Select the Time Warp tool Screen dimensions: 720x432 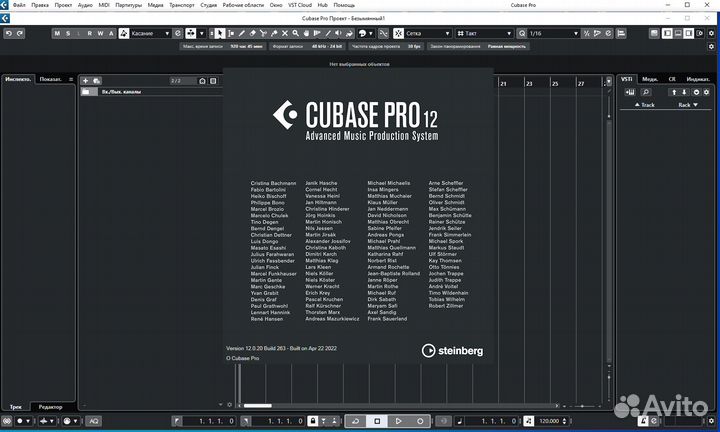point(317,34)
